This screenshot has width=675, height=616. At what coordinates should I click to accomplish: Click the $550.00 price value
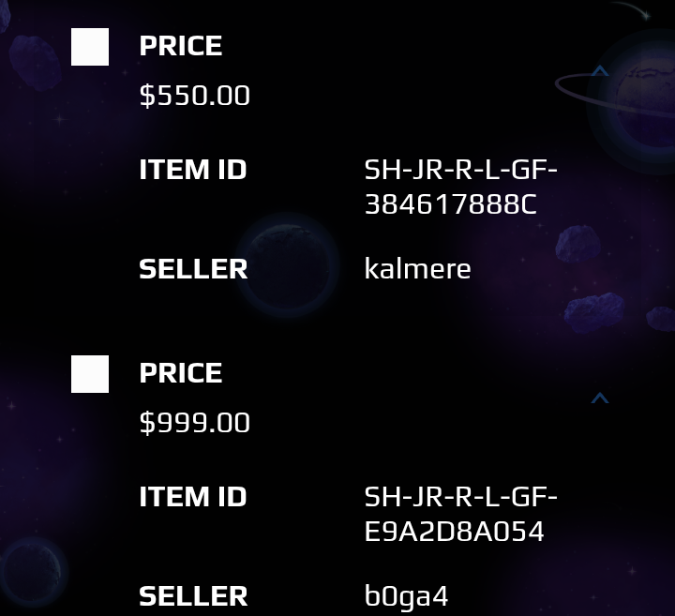pos(195,96)
